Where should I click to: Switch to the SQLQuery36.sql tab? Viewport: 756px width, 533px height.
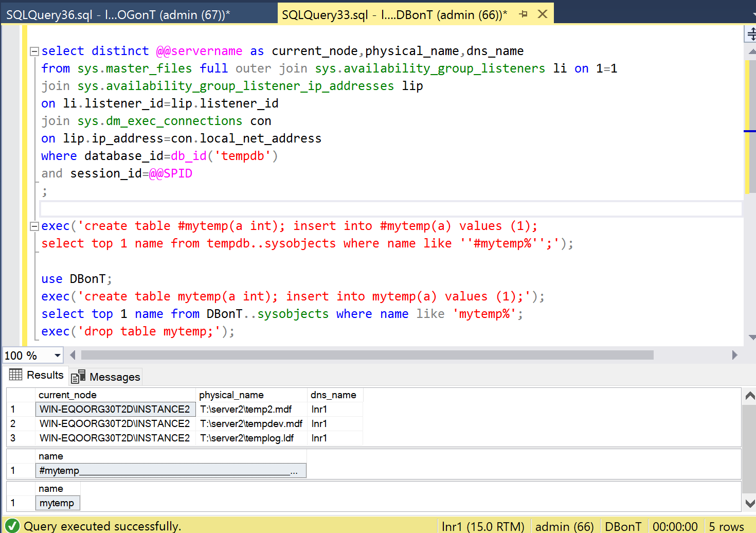point(118,14)
